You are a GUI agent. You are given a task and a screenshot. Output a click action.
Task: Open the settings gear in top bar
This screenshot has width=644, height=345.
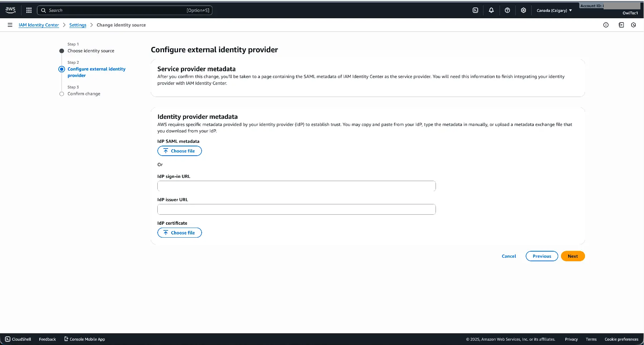pos(523,10)
